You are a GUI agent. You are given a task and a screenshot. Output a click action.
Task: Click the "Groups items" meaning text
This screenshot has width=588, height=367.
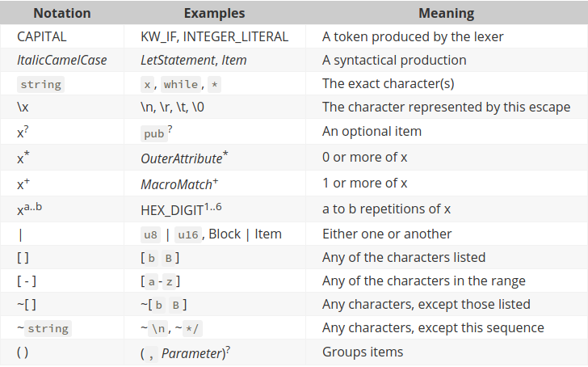click(x=363, y=352)
